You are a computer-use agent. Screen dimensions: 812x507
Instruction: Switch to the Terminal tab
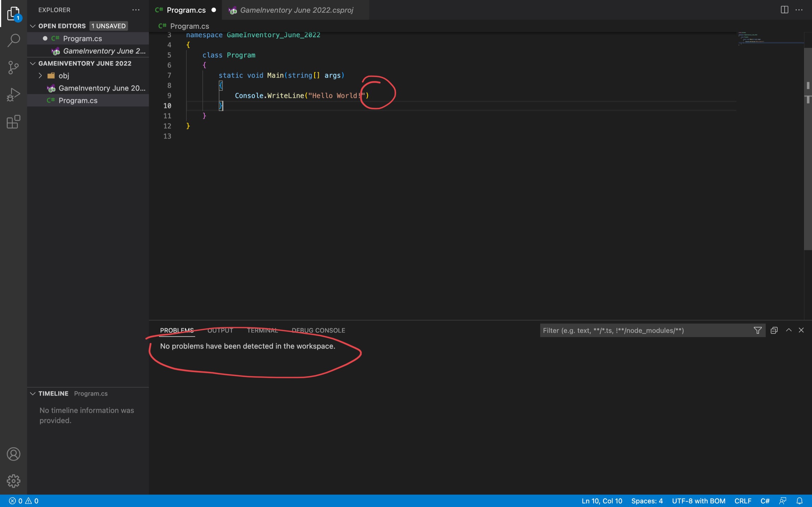tap(262, 330)
